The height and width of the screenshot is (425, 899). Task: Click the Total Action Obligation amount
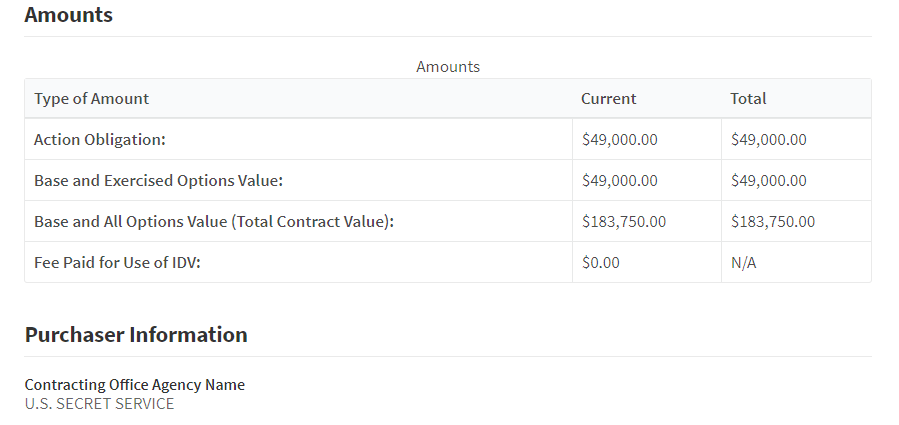(x=768, y=140)
